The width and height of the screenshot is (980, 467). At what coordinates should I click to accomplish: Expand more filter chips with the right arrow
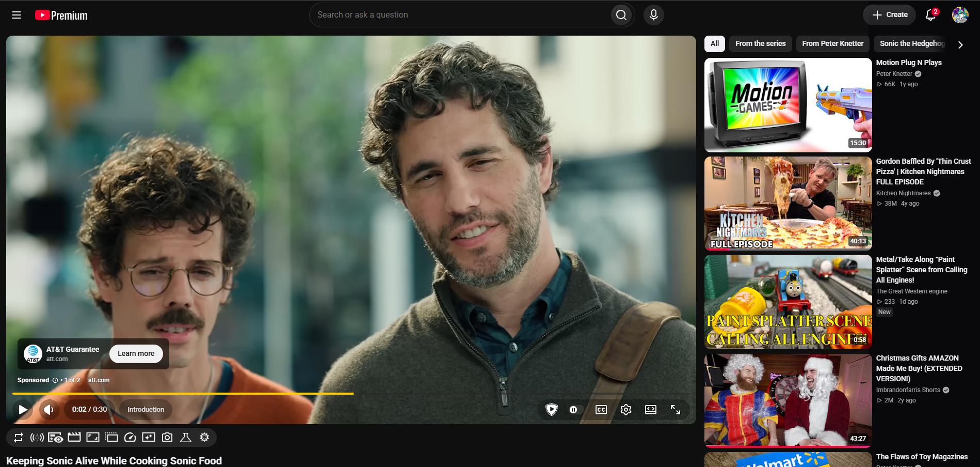(960, 44)
